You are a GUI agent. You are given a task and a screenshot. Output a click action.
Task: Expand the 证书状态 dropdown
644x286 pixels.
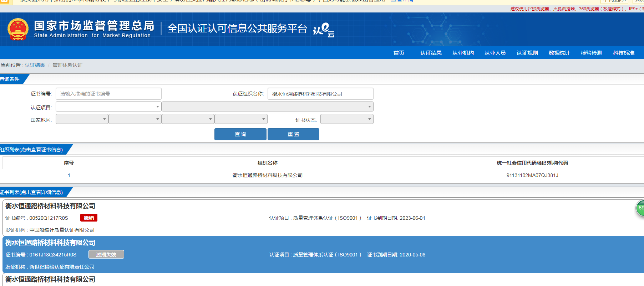point(347,119)
